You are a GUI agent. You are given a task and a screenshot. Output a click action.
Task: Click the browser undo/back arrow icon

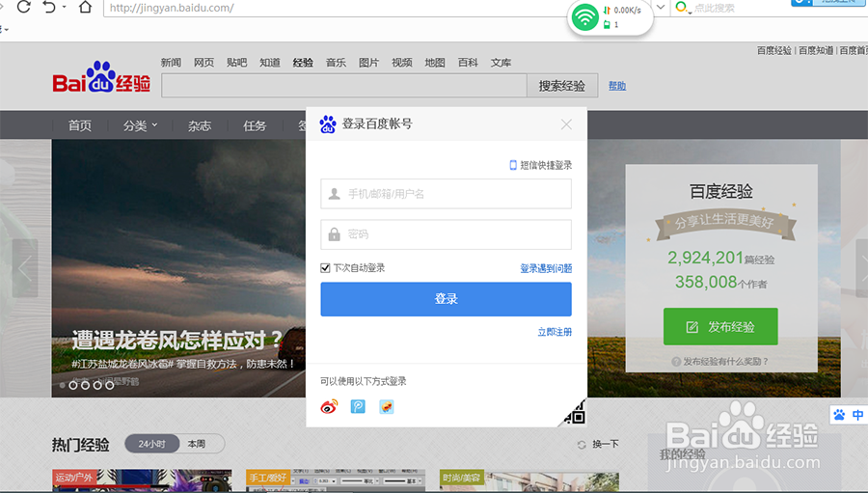(49, 7)
